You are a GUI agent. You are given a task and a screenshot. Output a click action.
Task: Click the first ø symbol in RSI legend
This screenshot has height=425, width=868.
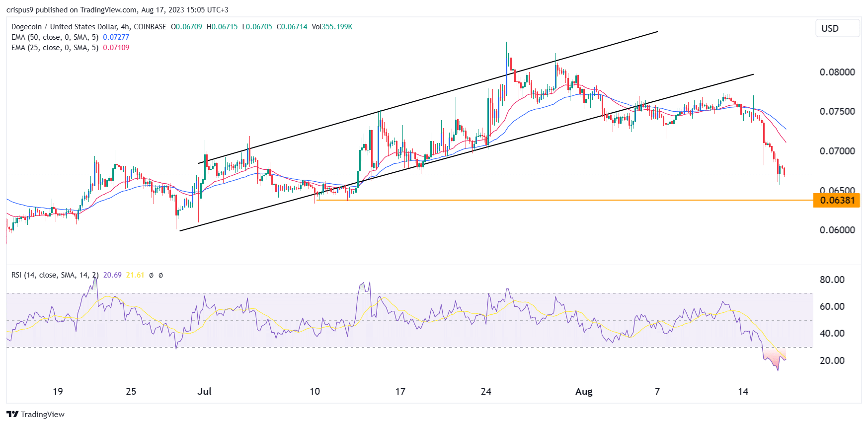151,275
